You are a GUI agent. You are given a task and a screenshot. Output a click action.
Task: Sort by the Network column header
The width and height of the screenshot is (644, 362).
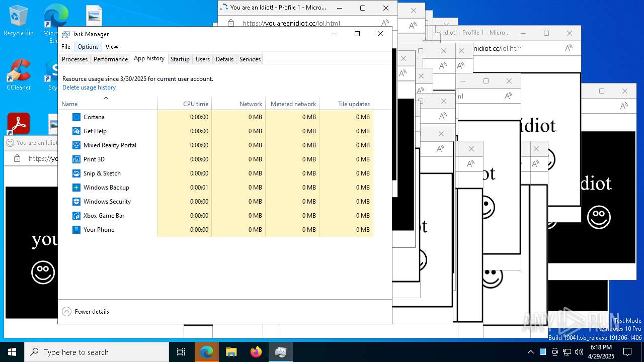pos(238,104)
